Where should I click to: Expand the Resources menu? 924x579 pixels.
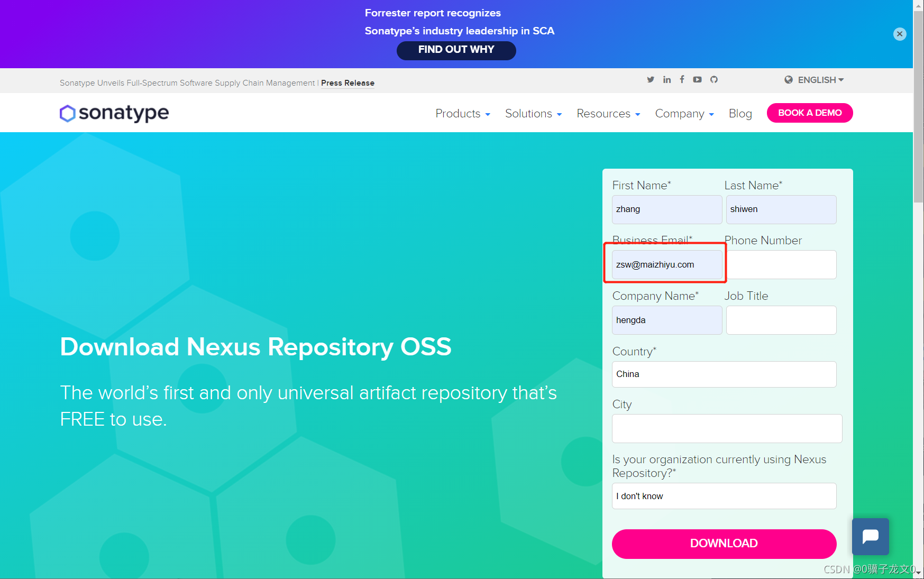pos(608,114)
